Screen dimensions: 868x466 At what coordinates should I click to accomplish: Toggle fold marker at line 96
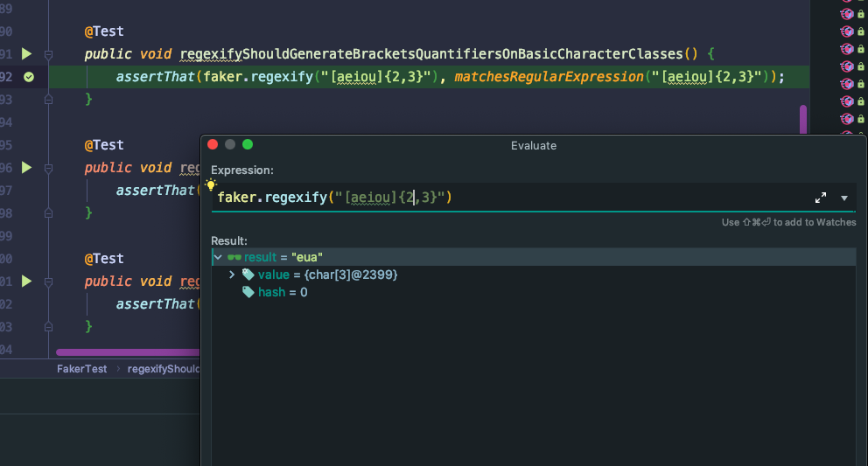pyautogui.click(x=49, y=168)
